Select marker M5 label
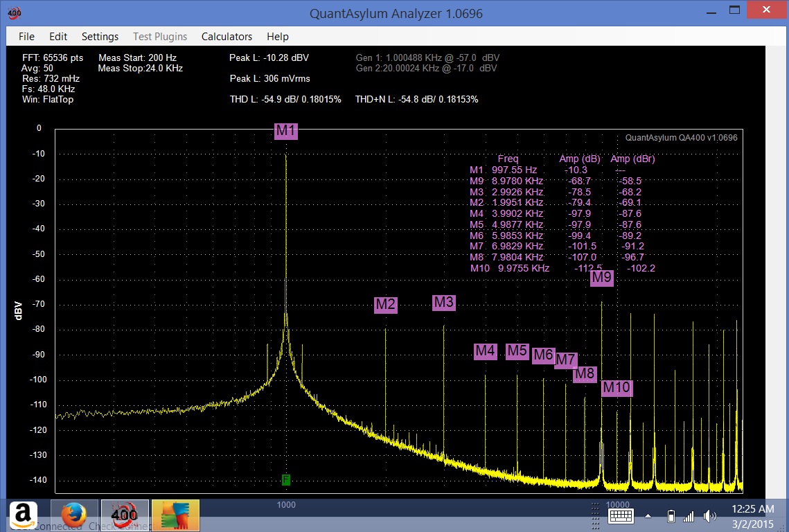This screenshot has height=532, width=789. click(x=517, y=351)
